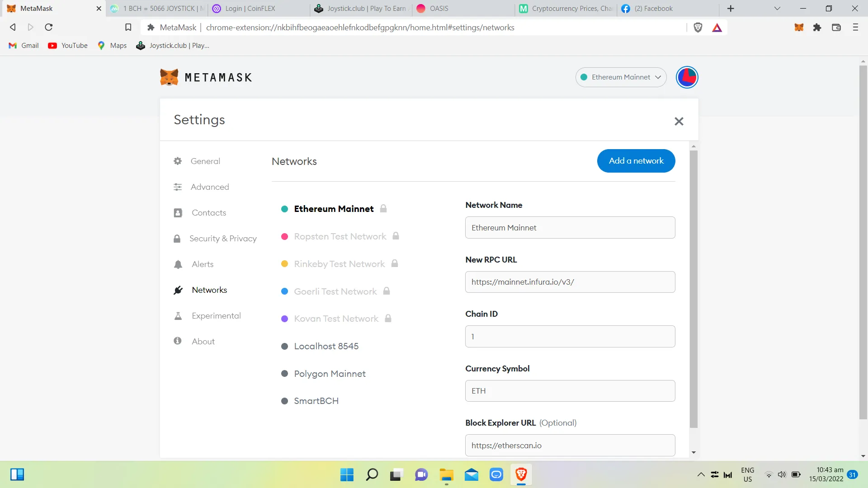Open the account avatar menu
This screenshot has width=868, height=488.
[x=687, y=77]
